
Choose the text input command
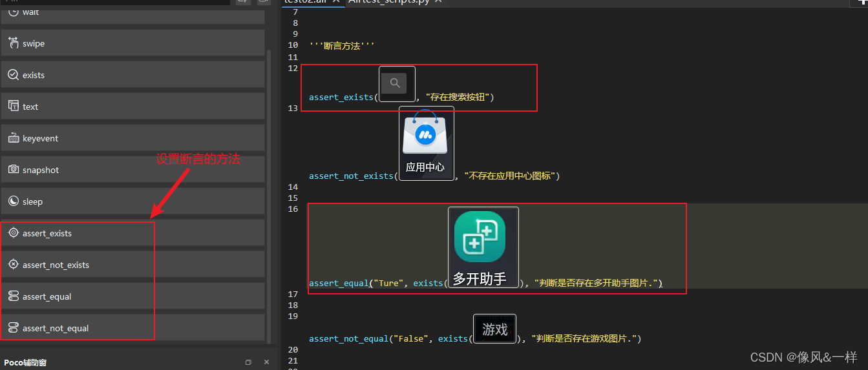[132, 107]
